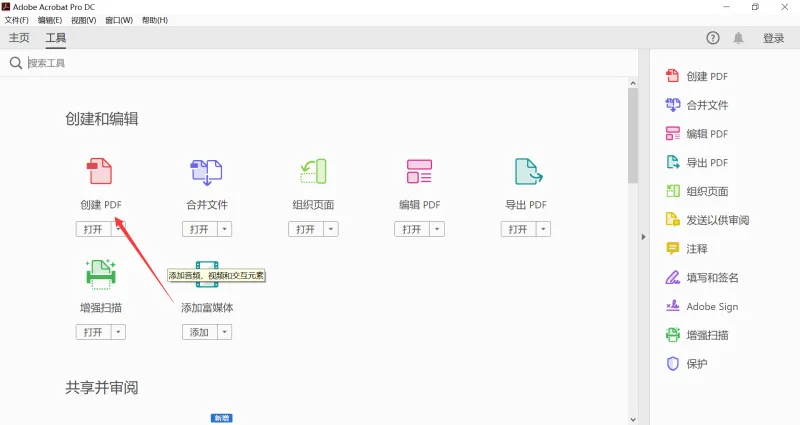Open notifications bell icon
800x425 pixels.
pos(738,38)
